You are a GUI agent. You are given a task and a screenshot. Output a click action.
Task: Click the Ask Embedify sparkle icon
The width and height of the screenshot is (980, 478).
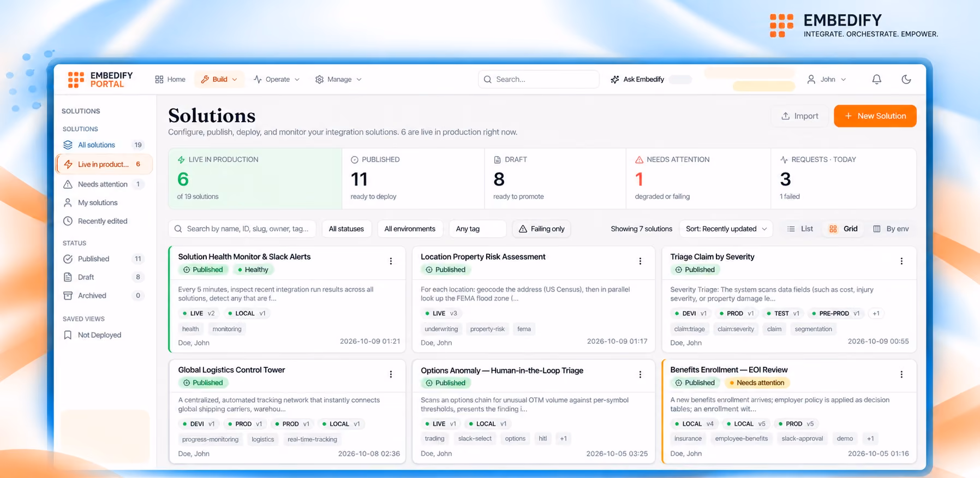[615, 80]
